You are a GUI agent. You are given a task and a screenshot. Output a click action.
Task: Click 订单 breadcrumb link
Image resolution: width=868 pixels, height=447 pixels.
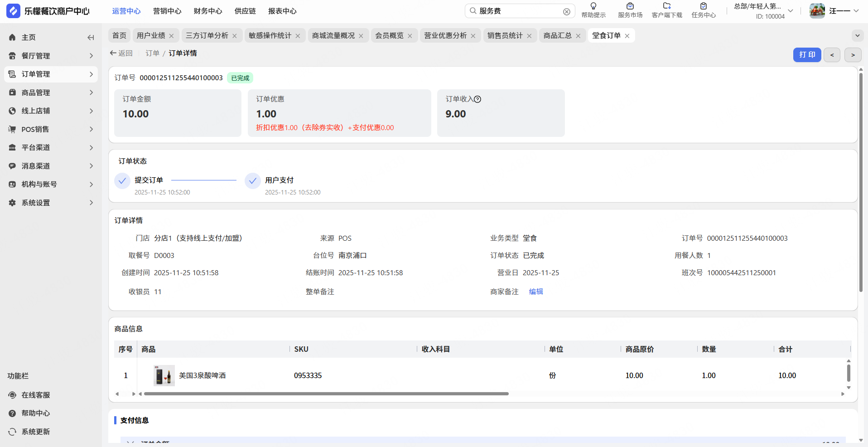click(153, 53)
